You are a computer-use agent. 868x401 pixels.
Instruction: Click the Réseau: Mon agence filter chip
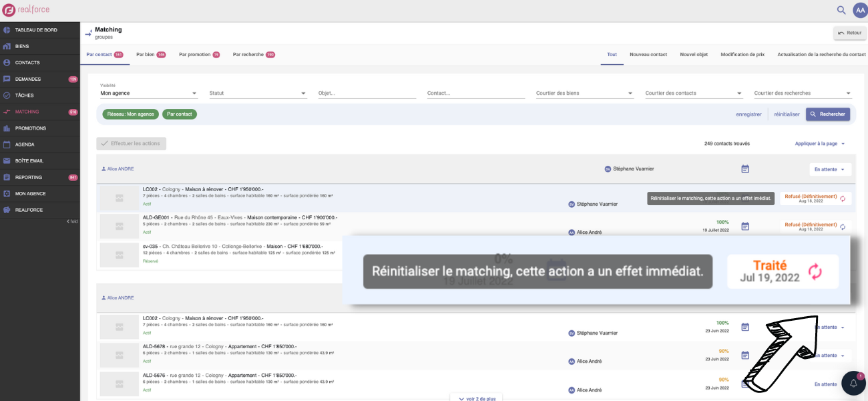(131, 114)
